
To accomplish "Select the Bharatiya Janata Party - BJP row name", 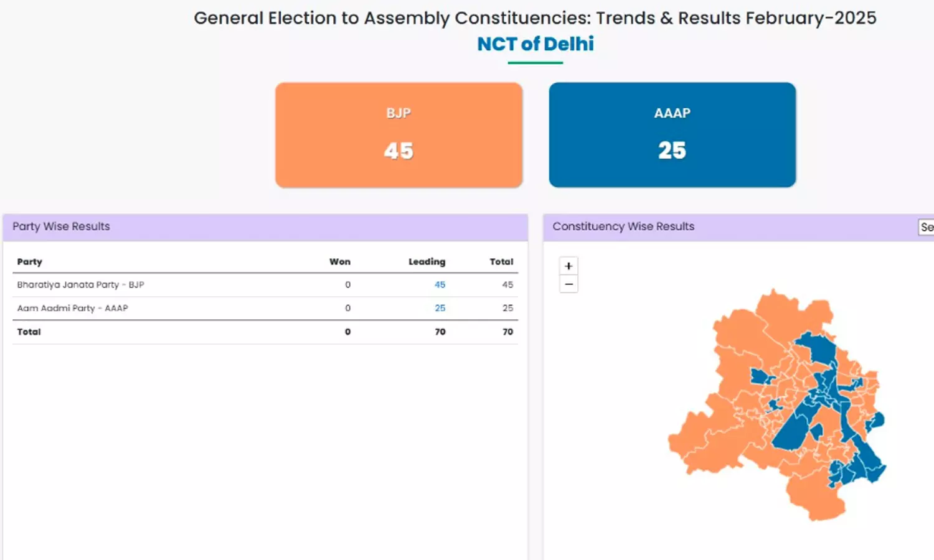I will point(80,284).
